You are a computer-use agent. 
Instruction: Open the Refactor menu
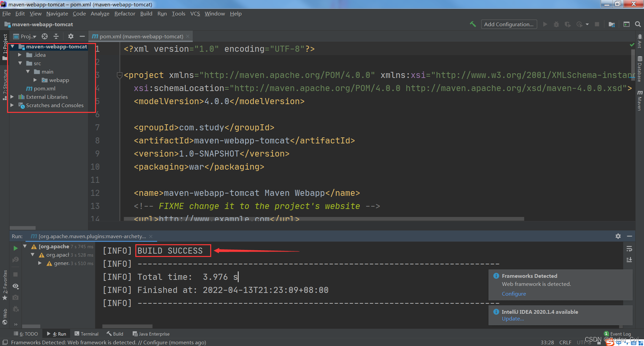pyautogui.click(x=125, y=13)
